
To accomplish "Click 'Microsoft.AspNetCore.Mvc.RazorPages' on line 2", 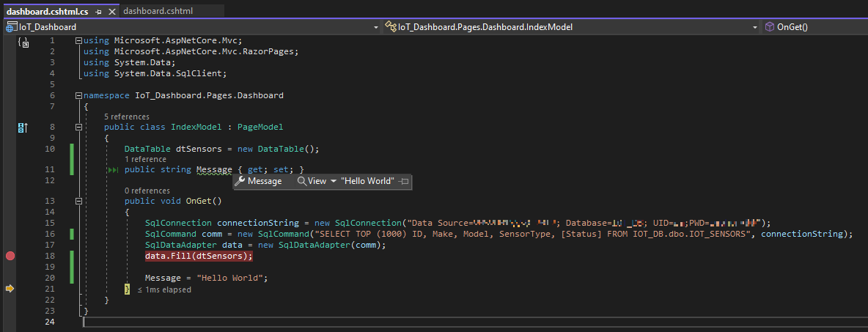I will (204, 51).
